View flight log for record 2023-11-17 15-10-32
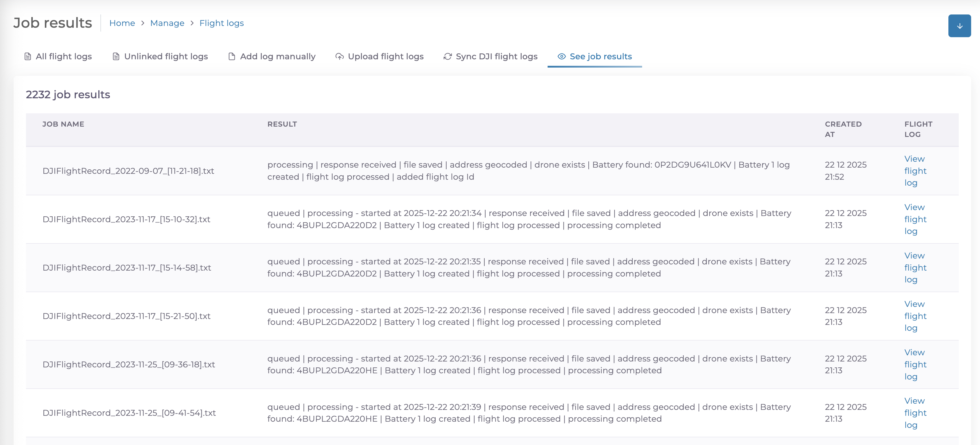 915,219
